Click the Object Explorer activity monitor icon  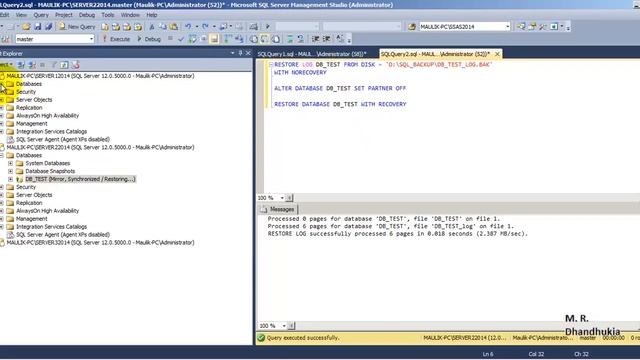click(x=76, y=65)
